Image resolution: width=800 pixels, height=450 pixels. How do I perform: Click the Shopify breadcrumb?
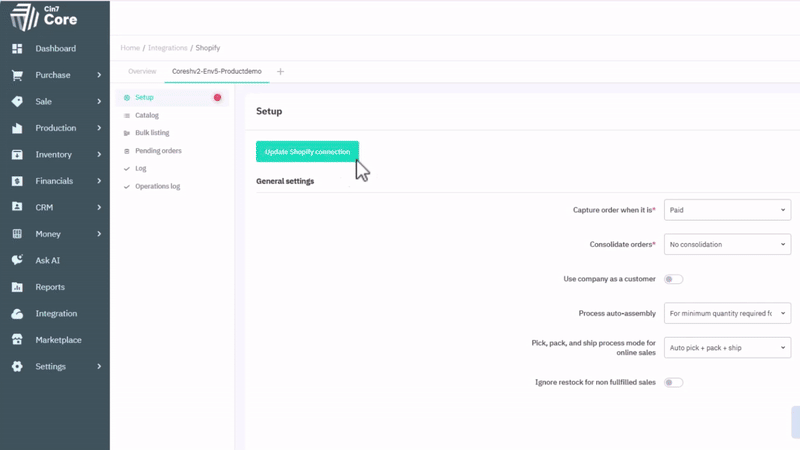pos(208,48)
